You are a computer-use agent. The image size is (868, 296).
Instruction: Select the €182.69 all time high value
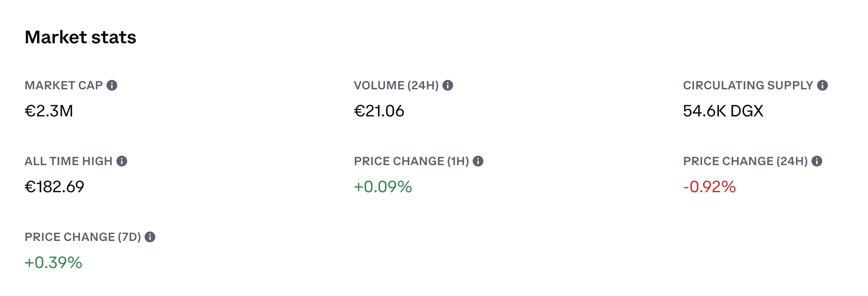[x=55, y=187]
